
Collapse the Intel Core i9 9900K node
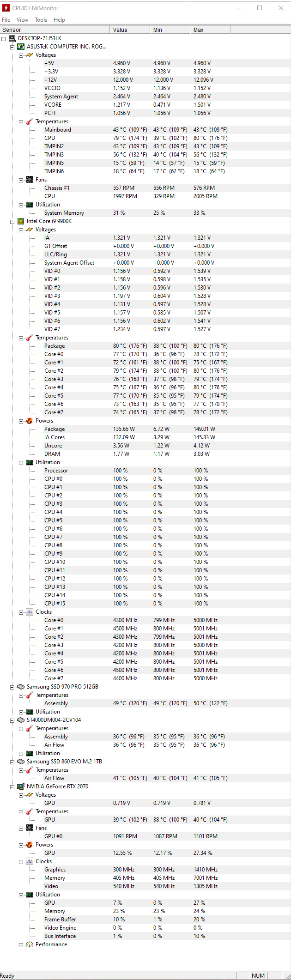tap(12, 221)
